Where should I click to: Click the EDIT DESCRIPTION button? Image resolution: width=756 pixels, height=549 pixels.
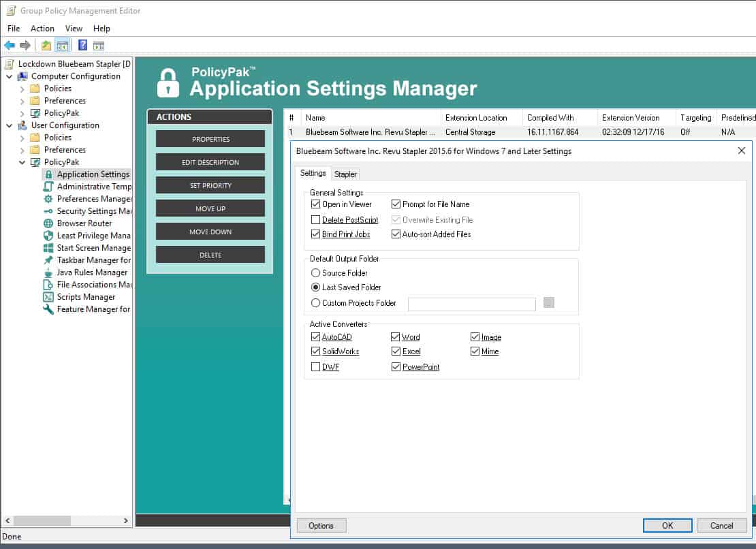[210, 162]
